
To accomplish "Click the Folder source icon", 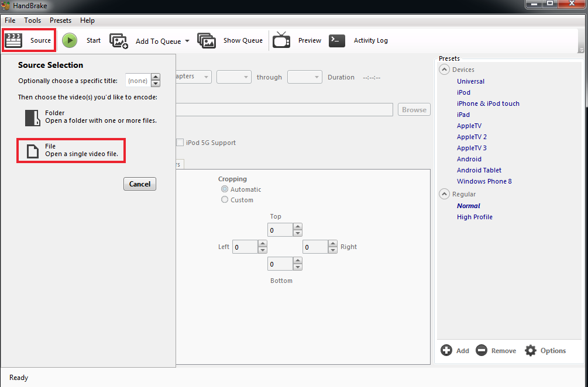I will coord(33,118).
